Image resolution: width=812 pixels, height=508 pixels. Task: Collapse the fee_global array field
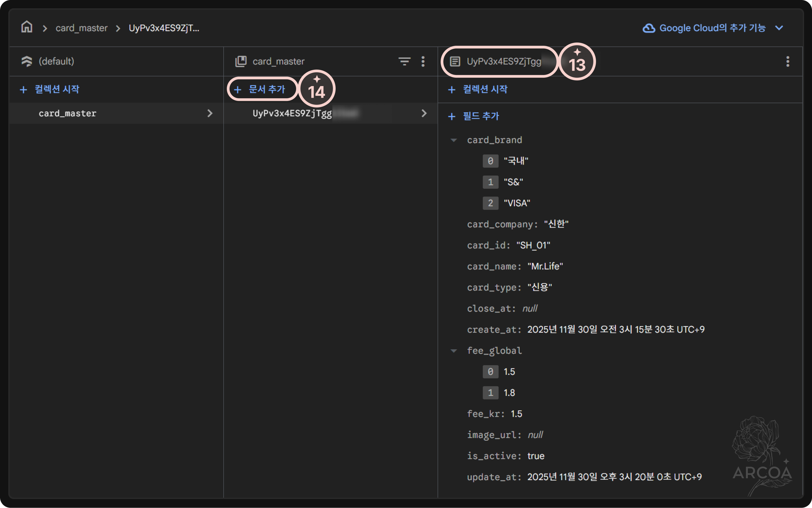454,351
